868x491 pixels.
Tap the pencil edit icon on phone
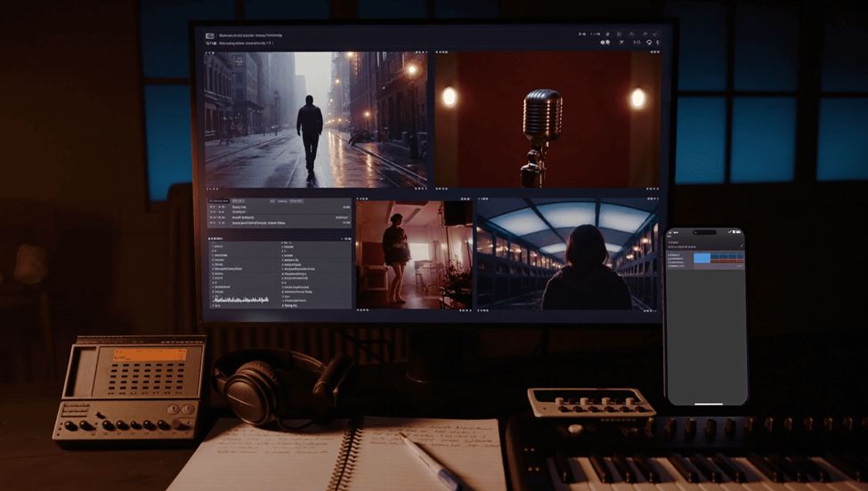(x=742, y=246)
